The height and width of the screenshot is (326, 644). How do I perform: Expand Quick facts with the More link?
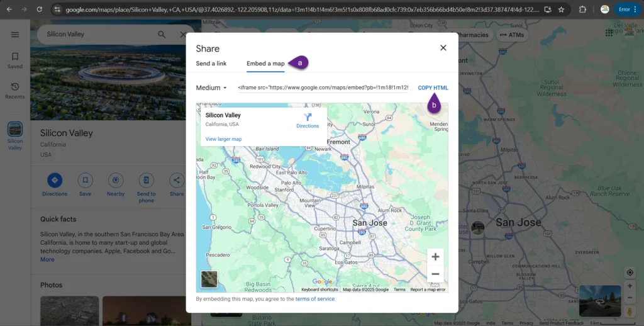click(47, 259)
